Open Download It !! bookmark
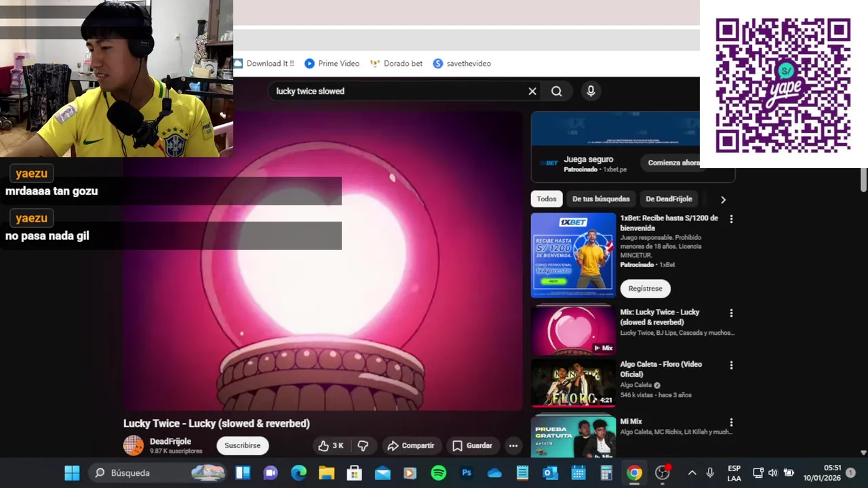Image resolution: width=868 pixels, height=488 pixels. [x=264, y=64]
